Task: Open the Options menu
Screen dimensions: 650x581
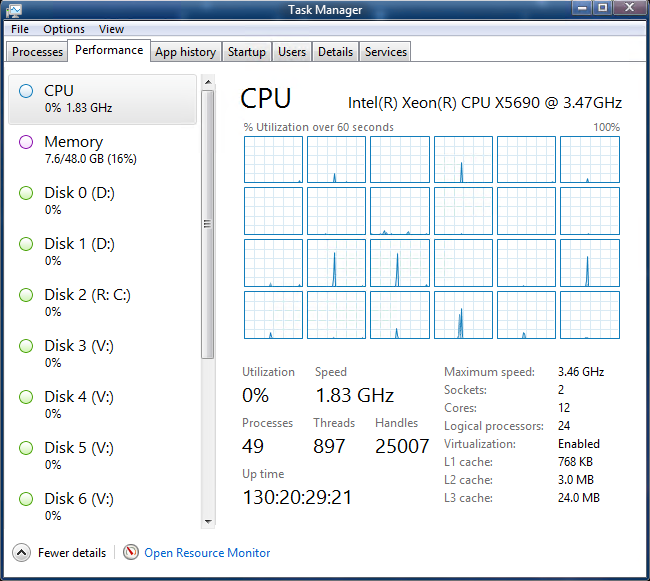Action: [63, 29]
